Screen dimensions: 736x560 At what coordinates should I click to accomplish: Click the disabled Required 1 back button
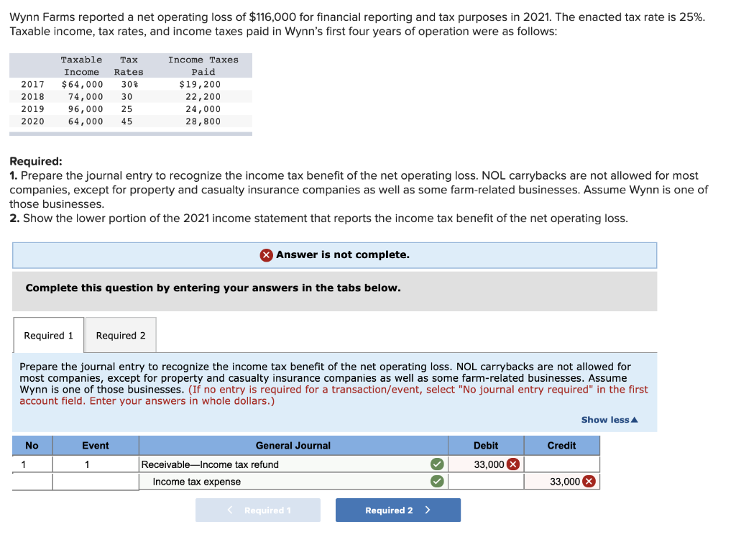click(x=258, y=510)
